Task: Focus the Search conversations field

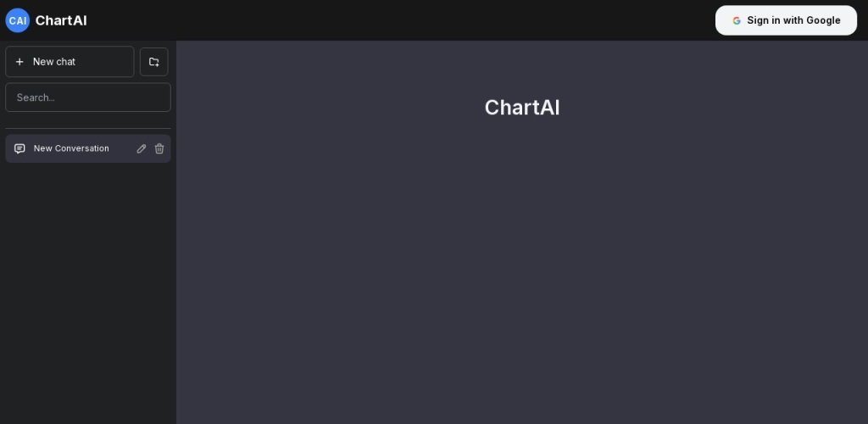Action: click(x=88, y=98)
